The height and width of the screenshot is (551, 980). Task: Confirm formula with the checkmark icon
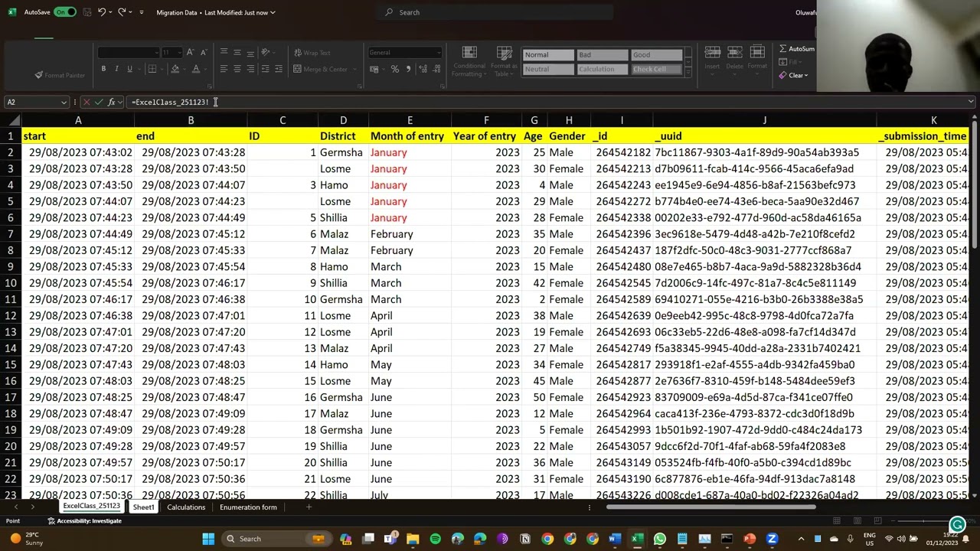99,102
